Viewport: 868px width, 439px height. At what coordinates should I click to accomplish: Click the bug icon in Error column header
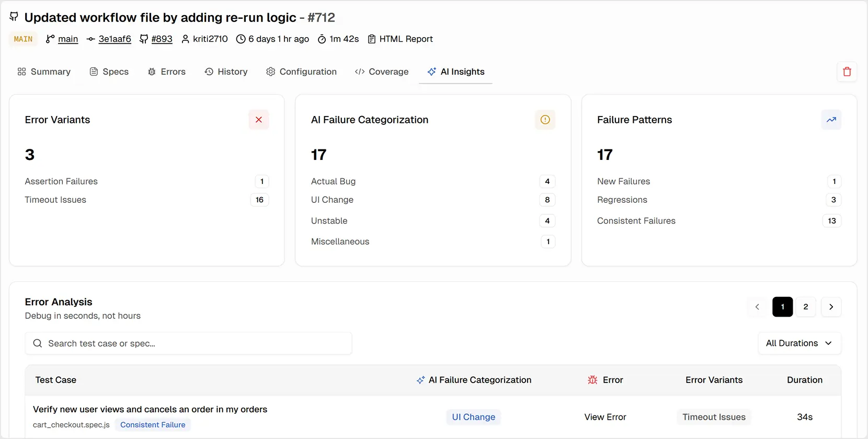point(592,380)
